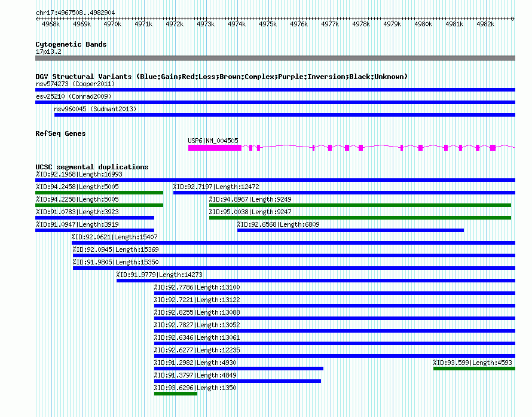Click the %ID:92.7786|Length:13100 duplication label
The image size is (532, 417).
pyautogui.click(x=197, y=287)
